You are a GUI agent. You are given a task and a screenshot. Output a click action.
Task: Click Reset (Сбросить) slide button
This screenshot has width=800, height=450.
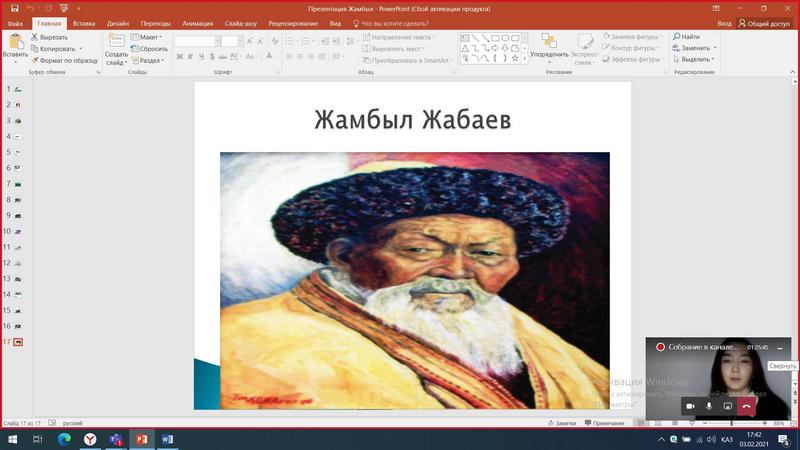point(149,48)
